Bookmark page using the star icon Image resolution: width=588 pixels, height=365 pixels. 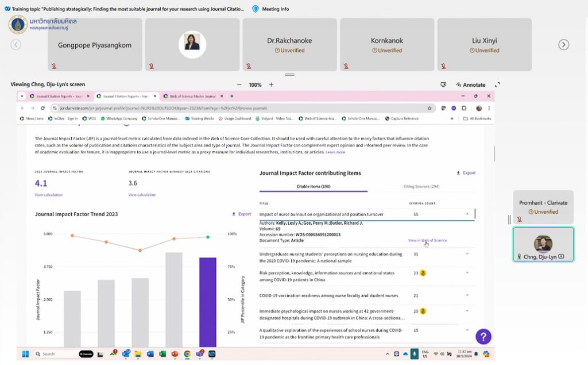coord(429,108)
